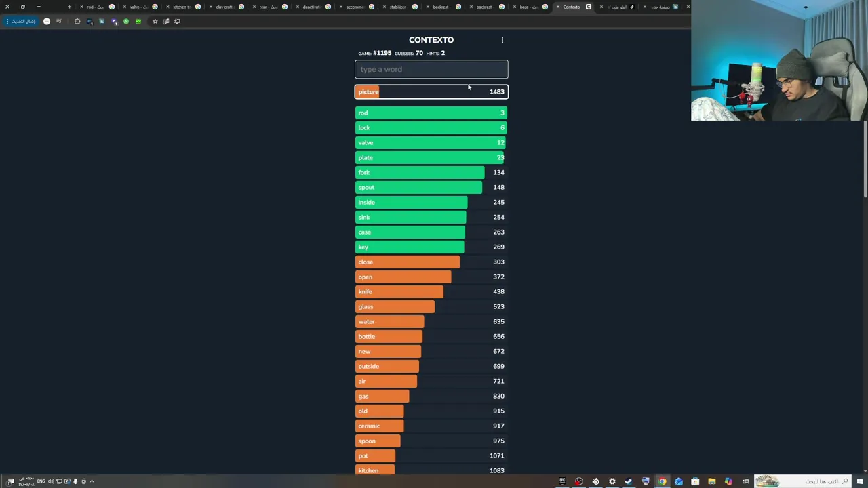868x488 pixels.
Task: Bookmark this page with the star icon
Action: point(155,21)
